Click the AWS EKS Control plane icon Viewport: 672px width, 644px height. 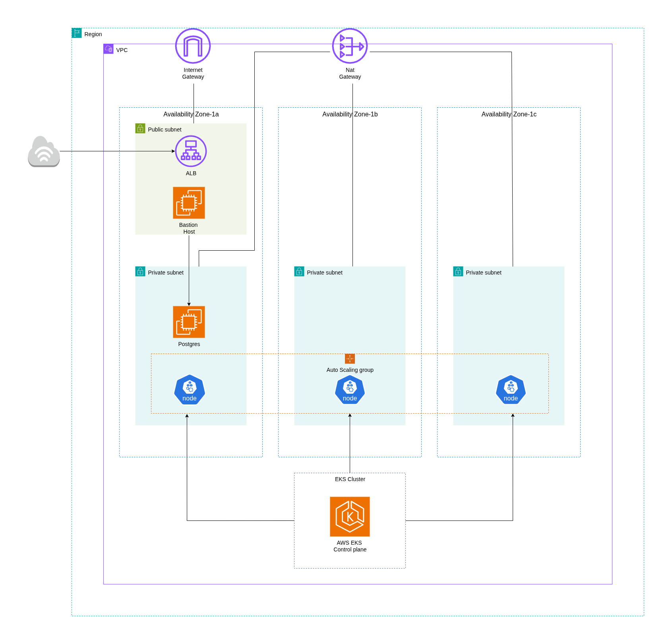[350, 516]
